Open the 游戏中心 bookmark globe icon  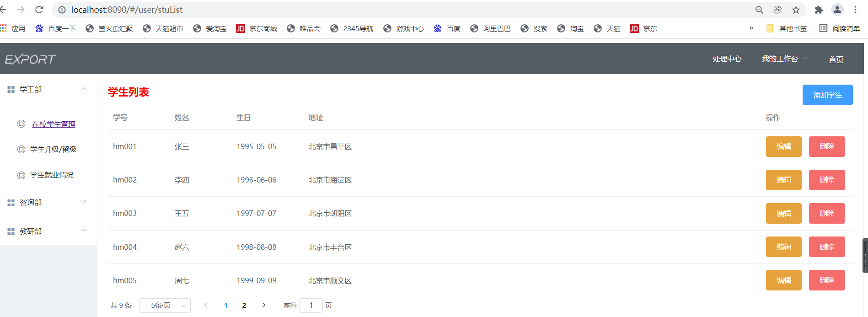click(x=387, y=28)
